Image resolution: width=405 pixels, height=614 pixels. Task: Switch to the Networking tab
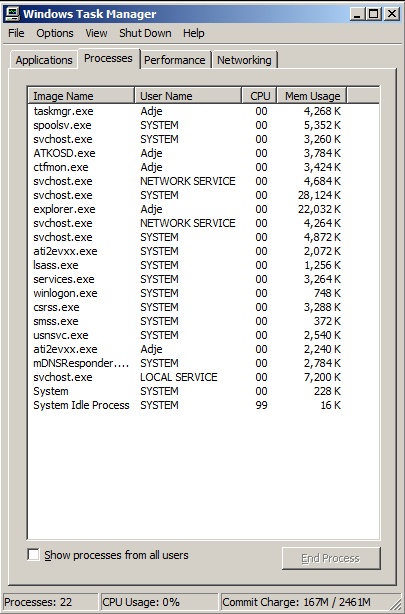244,60
